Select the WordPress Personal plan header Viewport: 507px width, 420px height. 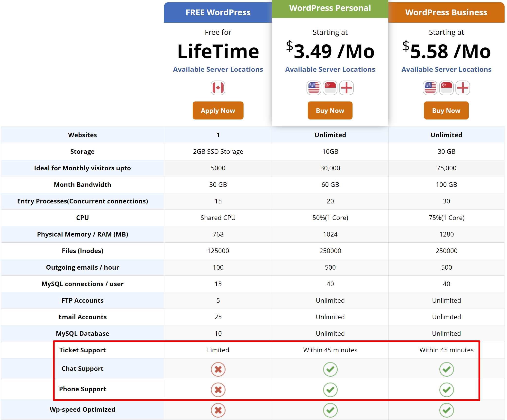pos(330,9)
